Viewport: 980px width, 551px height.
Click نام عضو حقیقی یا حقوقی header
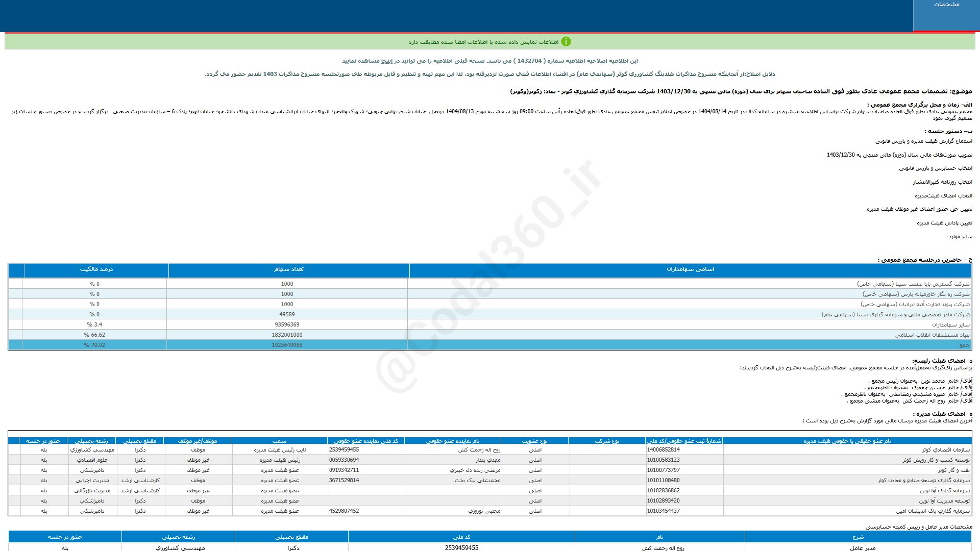(x=847, y=441)
